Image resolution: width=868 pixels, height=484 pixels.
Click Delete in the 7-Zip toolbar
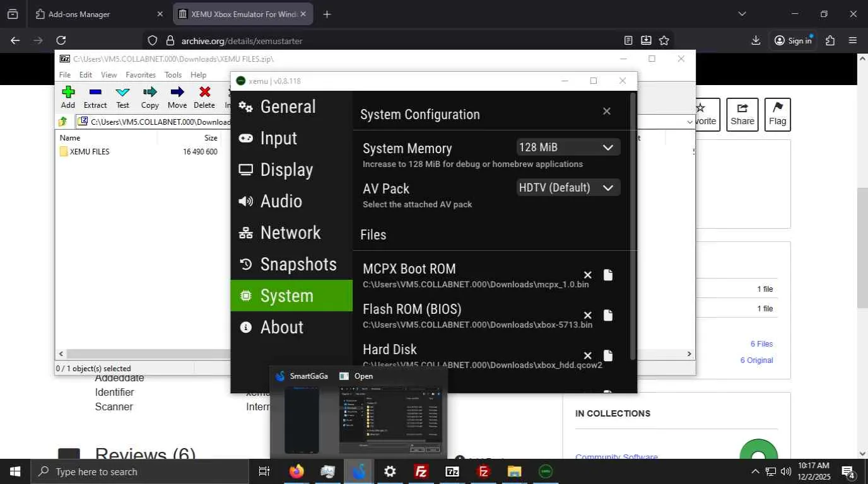click(x=204, y=98)
